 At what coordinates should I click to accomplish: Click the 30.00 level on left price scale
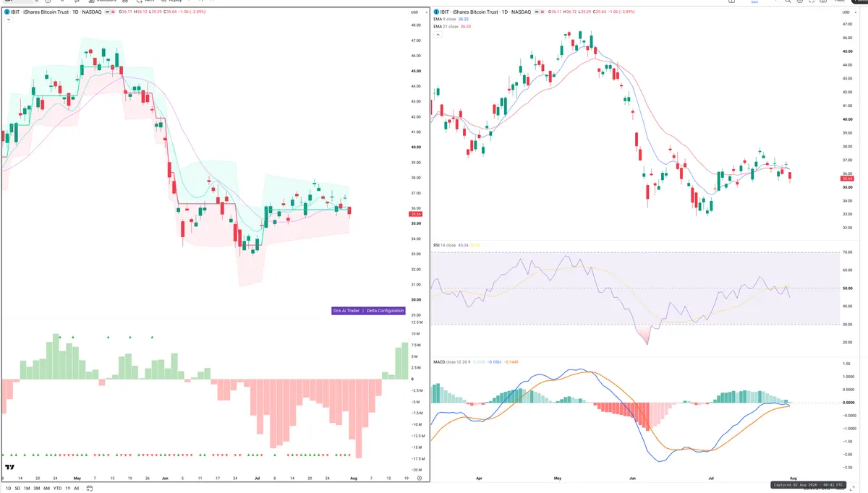(x=416, y=300)
